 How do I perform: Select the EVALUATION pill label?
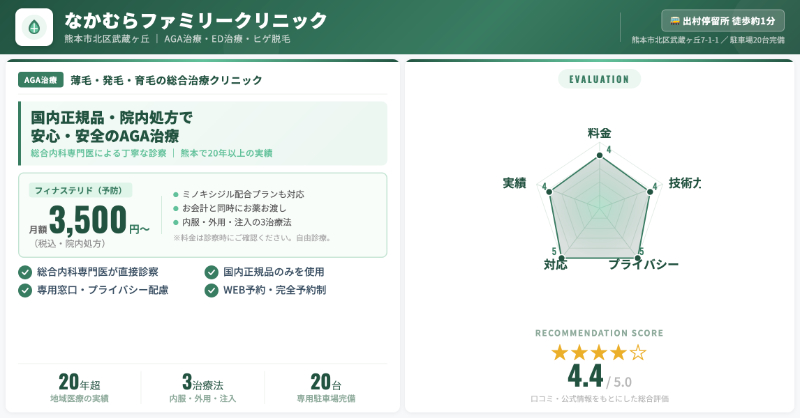(599, 79)
